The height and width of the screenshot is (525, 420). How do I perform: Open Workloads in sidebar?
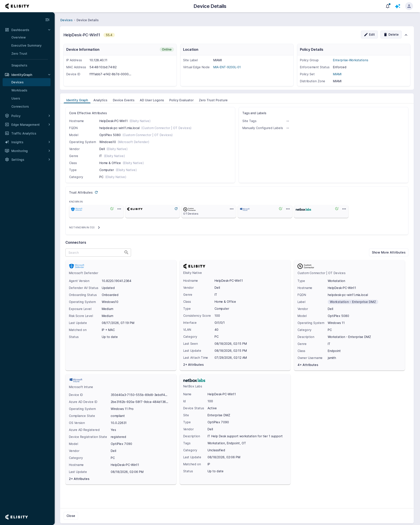tap(27, 90)
